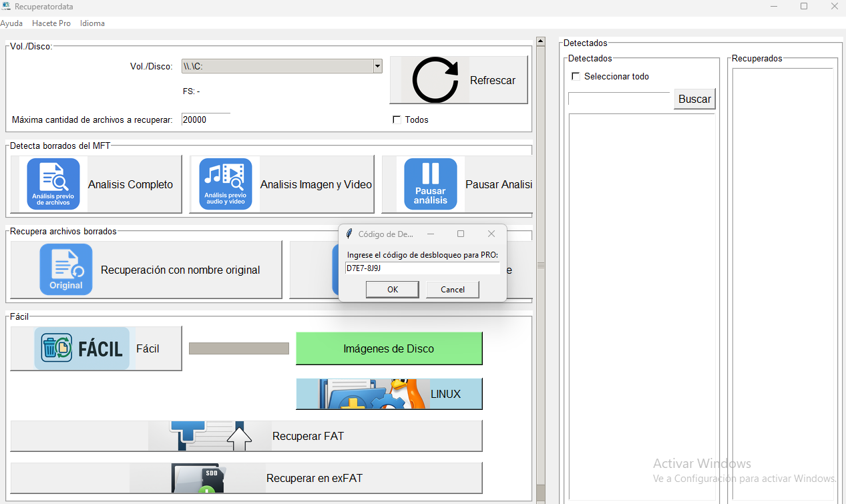Click the audio y video analysis icon
This screenshot has width=846, height=504.
coord(226,184)
